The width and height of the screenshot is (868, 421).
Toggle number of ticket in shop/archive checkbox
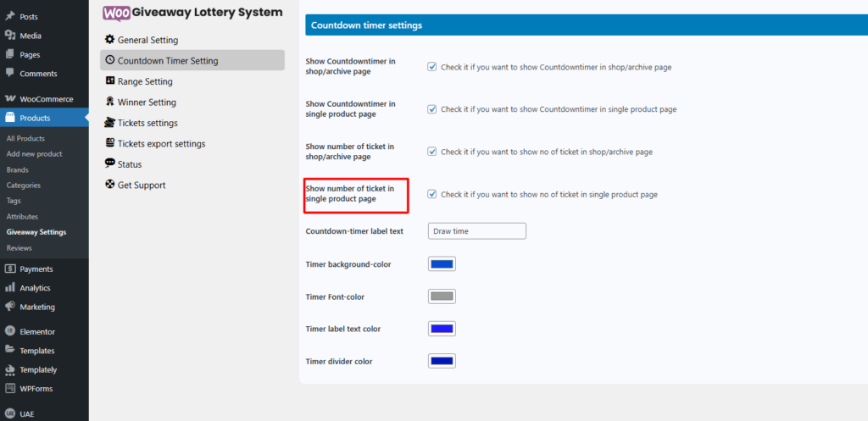[x=432, y=152]
